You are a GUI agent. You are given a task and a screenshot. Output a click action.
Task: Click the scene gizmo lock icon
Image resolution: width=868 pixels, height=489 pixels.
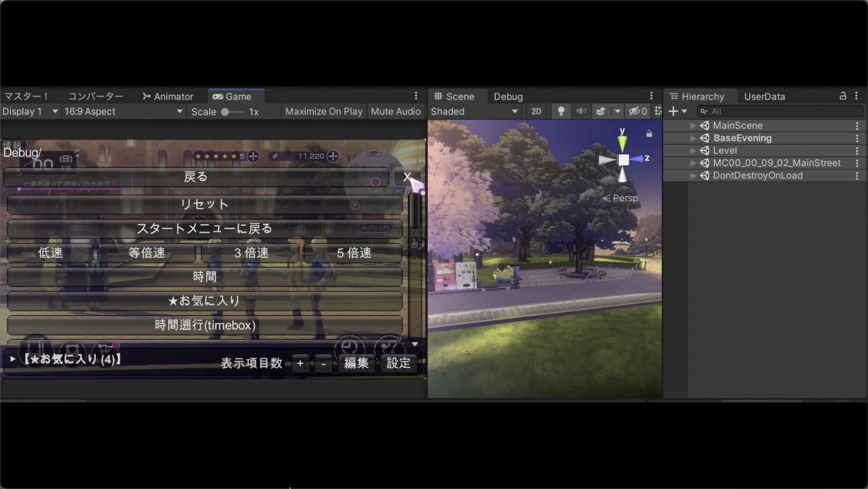click(x=649, y=134)
